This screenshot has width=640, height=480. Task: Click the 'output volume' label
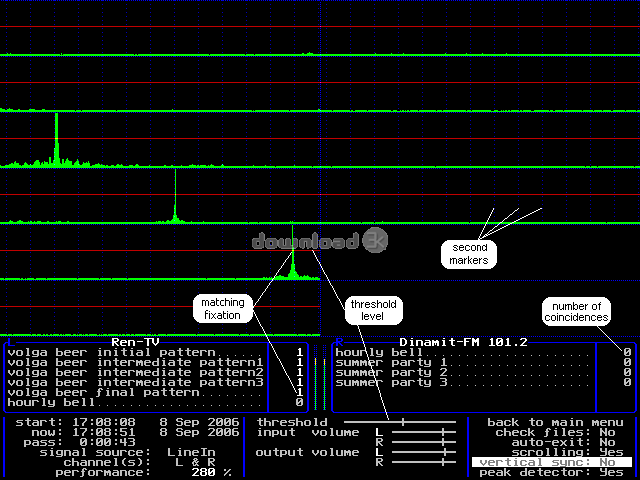click(x=307, y=452)
